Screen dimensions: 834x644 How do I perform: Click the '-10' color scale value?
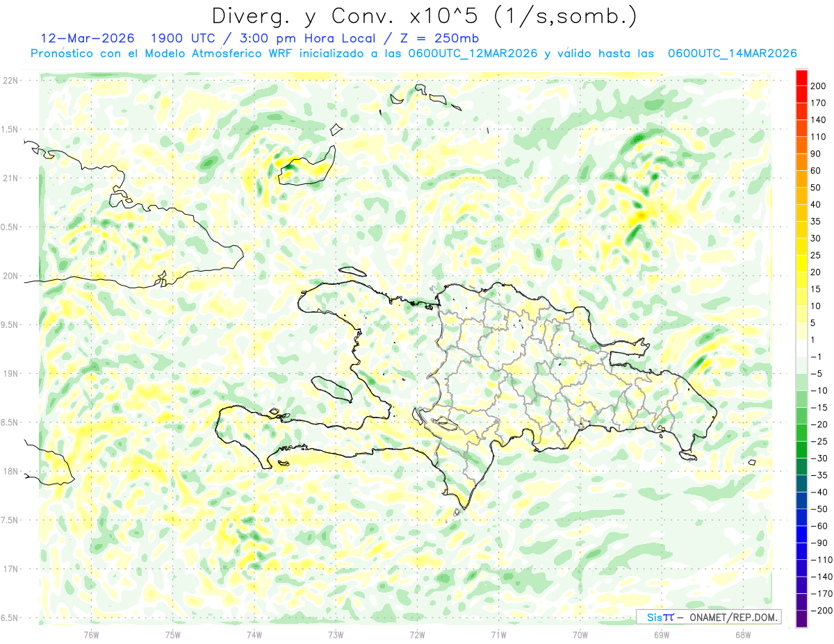pyautogui.click(x=819, y=390)
